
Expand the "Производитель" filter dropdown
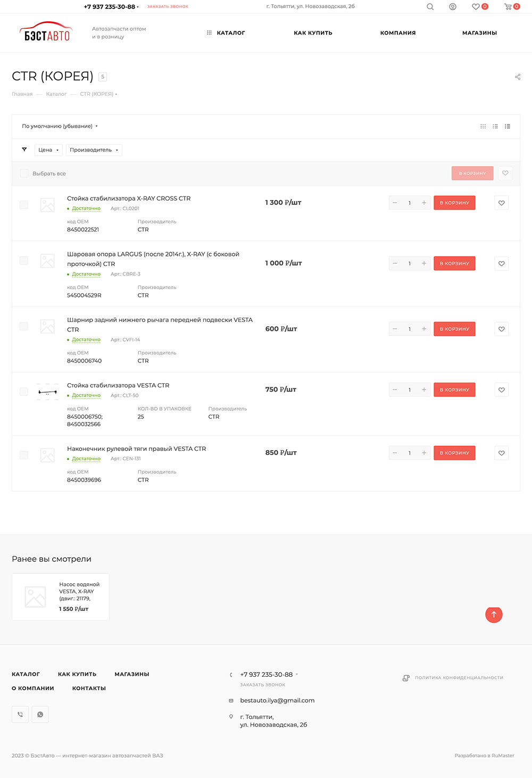[x=94, y=150]
